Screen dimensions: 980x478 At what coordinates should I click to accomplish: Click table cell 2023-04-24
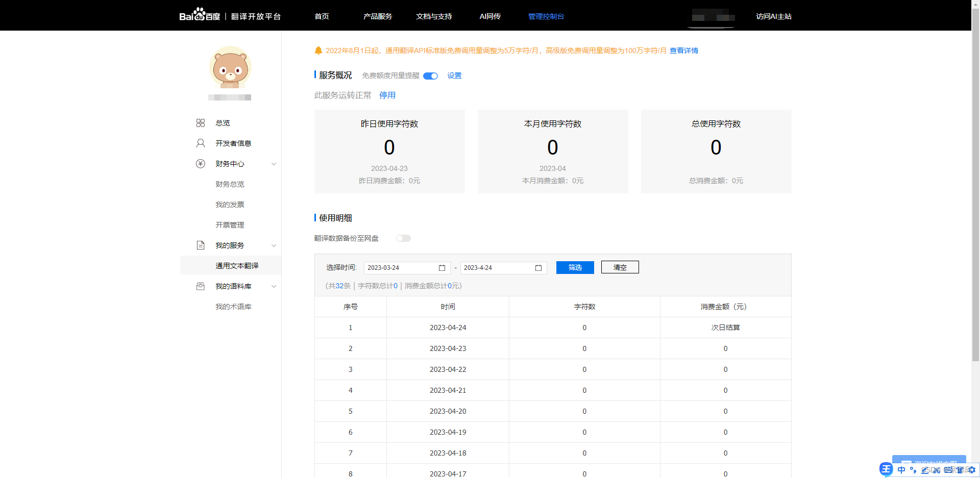pos(448,328)
